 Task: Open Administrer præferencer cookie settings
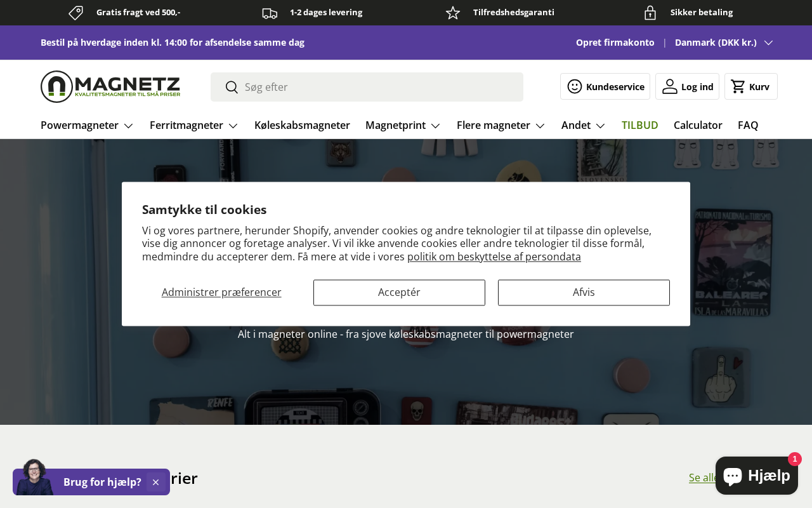221,292
